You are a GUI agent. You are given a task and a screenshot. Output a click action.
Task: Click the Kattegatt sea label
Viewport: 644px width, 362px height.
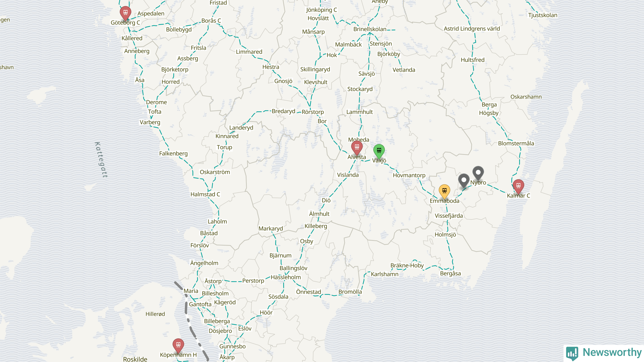pos(101,160)
